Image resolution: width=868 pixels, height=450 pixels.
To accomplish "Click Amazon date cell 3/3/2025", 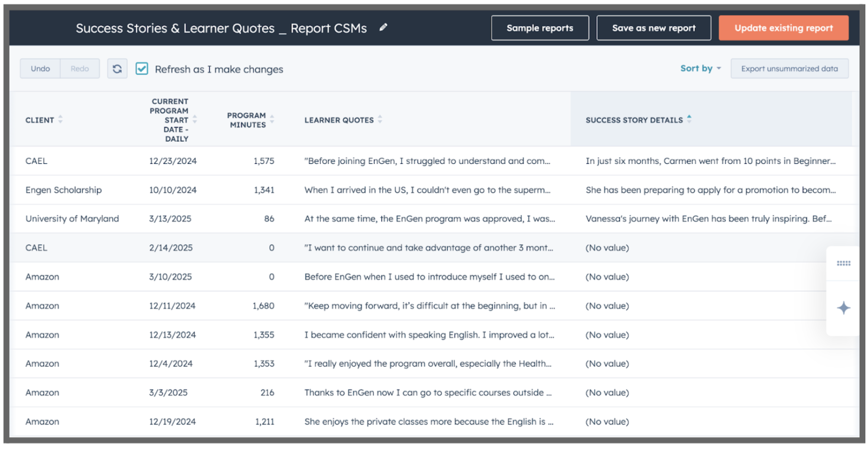I will coord(168,393).
